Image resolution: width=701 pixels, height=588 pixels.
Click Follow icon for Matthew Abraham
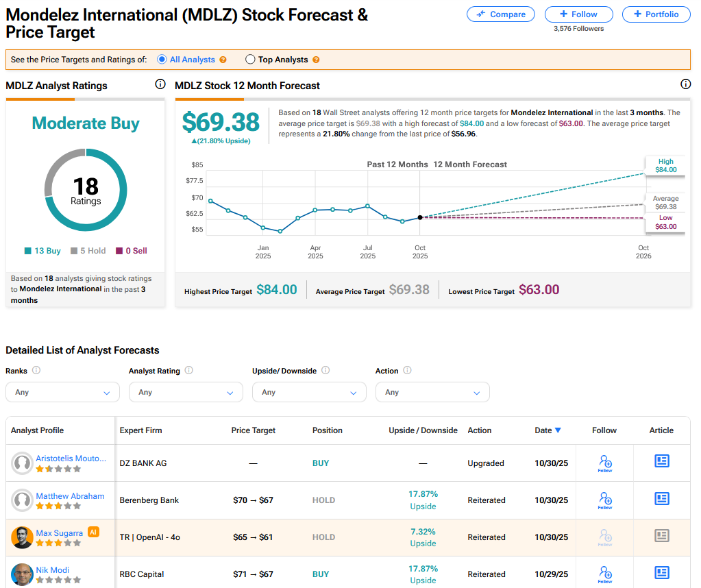point(604,499)
